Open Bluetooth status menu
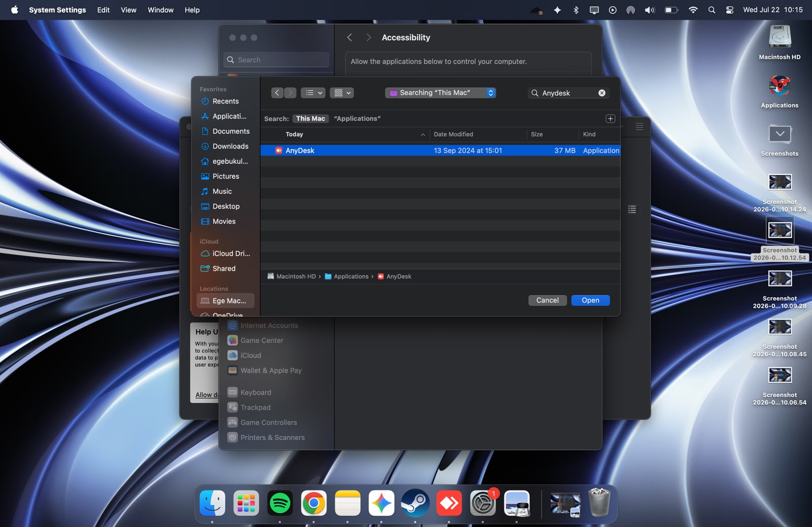The image size is (812, 527). (x=576, y=10)
